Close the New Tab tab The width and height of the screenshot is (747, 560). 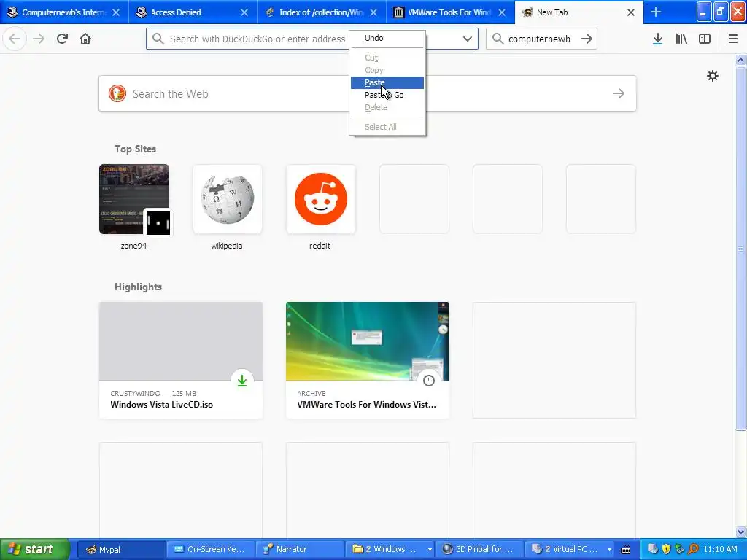631,12
